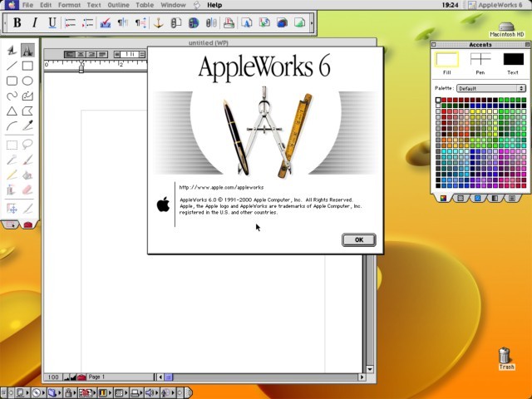This screenshot has width=532, height=399.
Task: Set center text alignment in ruler
Action: [80, 54]
